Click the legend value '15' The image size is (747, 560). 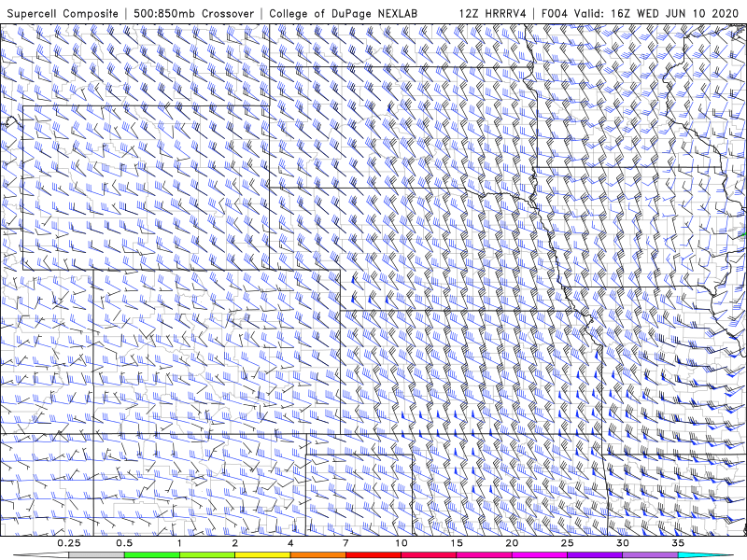pyautogui.click(x=457, y=543)
